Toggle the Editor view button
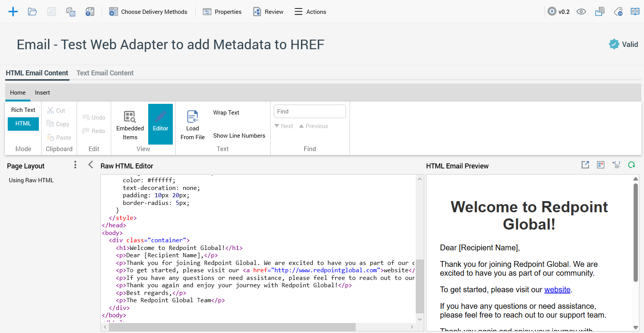Viewport: 644px width, 333px height. tap(161, 124)
